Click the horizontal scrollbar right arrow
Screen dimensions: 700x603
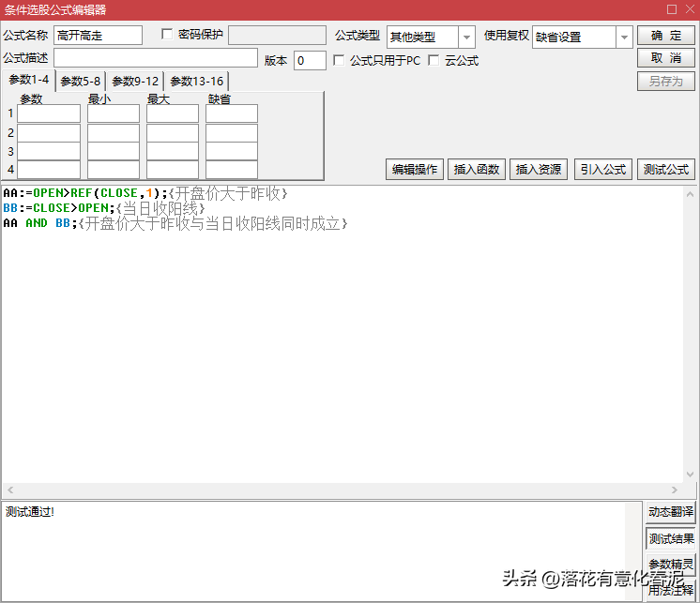click(x=674, y=490)
